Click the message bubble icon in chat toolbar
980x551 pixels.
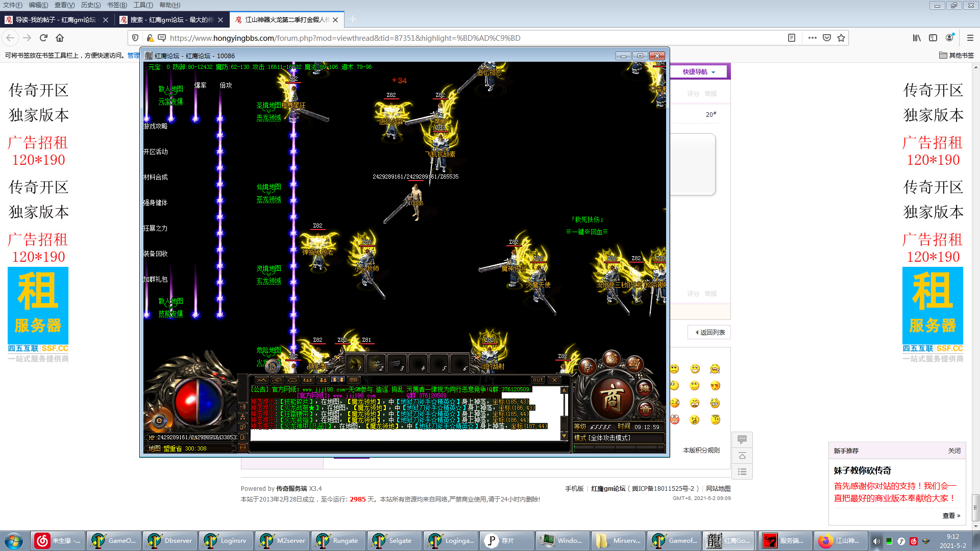tap(354, 380)
